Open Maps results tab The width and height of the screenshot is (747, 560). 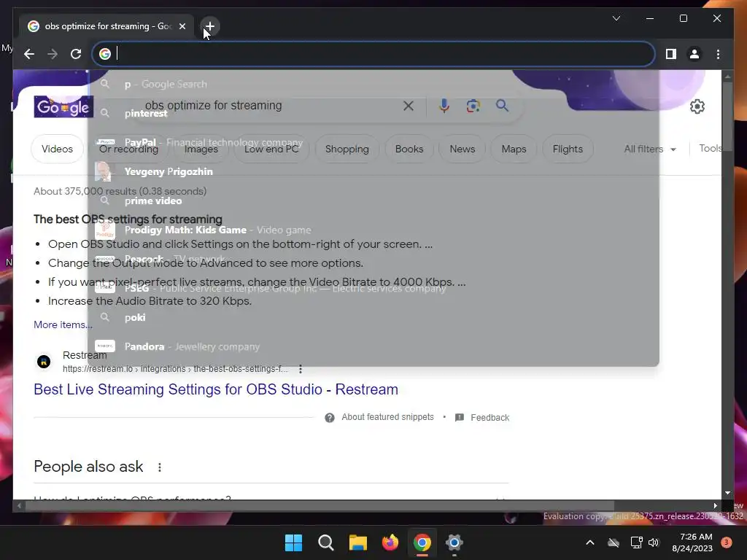coord(514,149)
